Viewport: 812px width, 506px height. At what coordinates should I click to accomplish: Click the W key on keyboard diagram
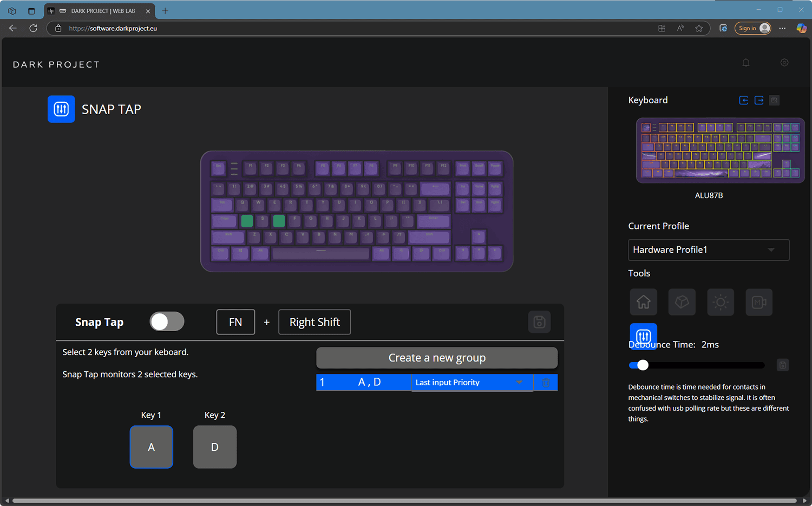[x=259, y=205]
